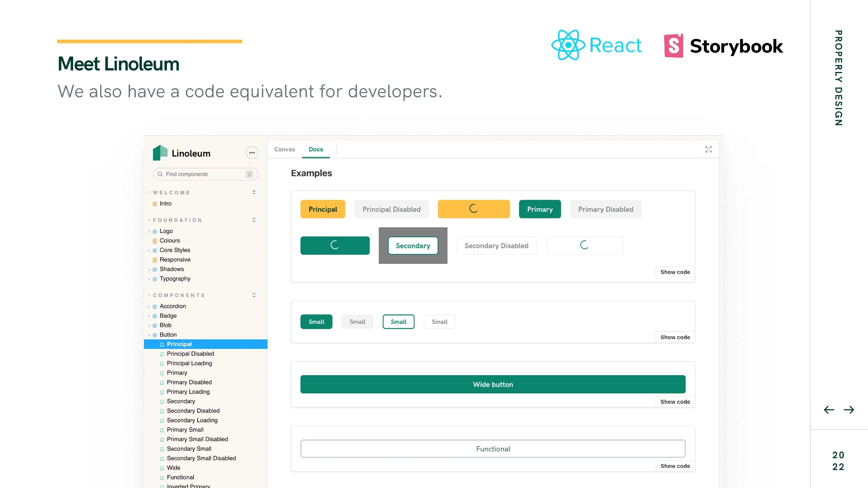Switch to the Docs tab
The height and width of the screenshot is (488, 868).
point(316,149)
